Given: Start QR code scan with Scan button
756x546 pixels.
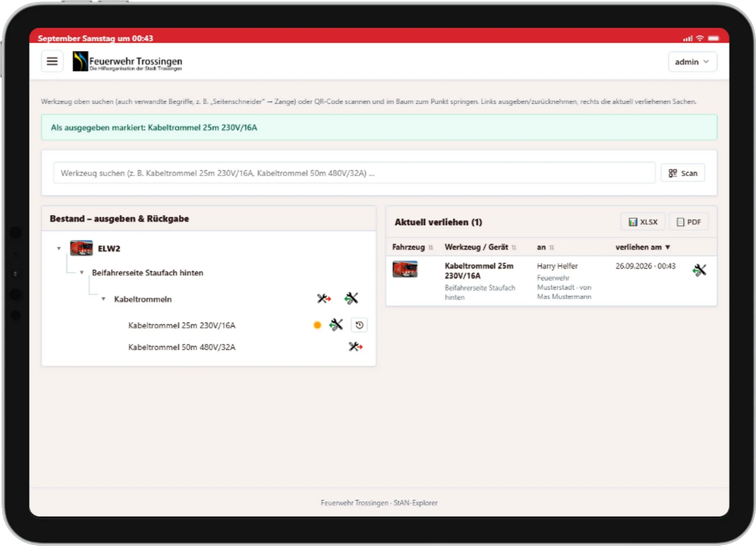Looking at the screenshot, I should (x=683, y=173).
